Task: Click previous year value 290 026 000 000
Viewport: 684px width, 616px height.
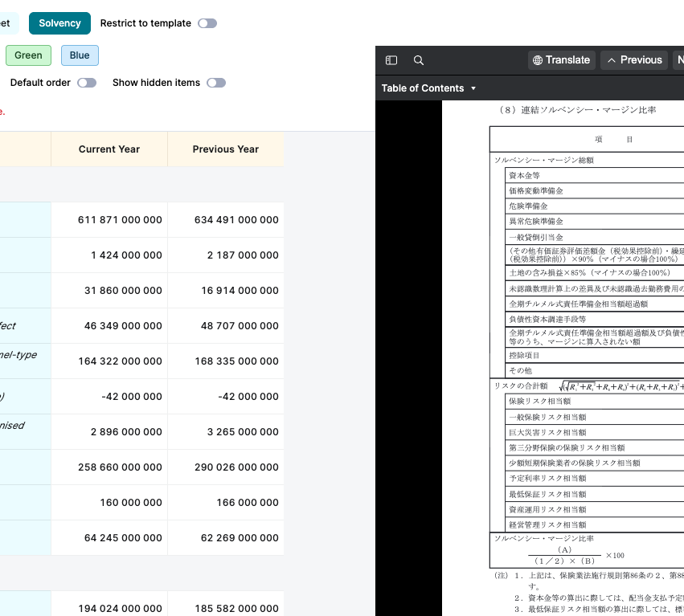Action: [x=236, y=467]
